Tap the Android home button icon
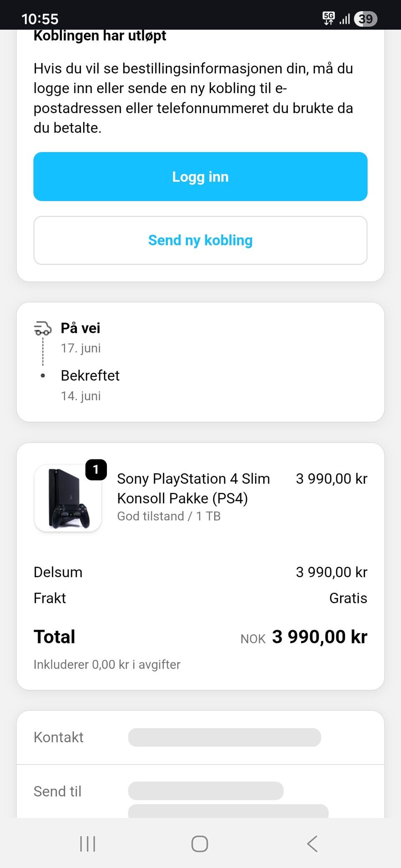The image size is (401, 868). [200, 844]
